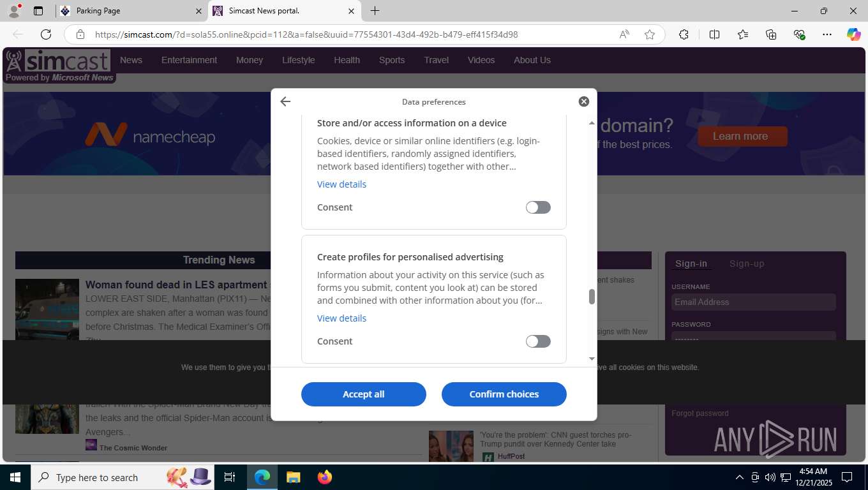Toggle consent for Store and/or access information
The image size is (868, 490).
[x=538, y=207]
